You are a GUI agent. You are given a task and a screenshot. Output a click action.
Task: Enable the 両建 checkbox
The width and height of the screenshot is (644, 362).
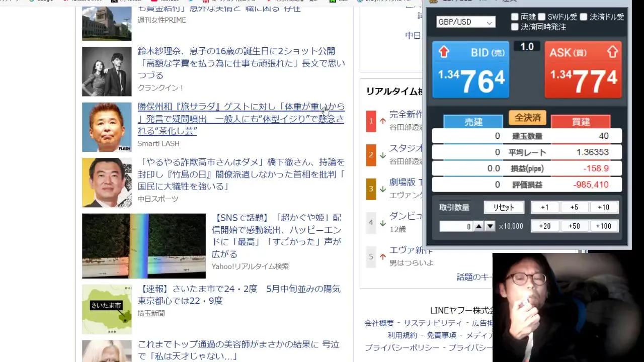(x=515, y=17)
